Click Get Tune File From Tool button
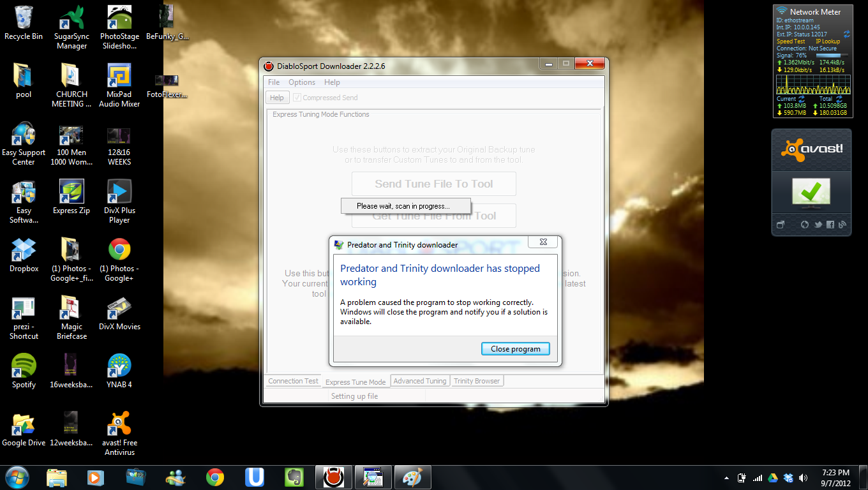Image resolution: width=868 pixels, height=490 pixels. (434, 216)
